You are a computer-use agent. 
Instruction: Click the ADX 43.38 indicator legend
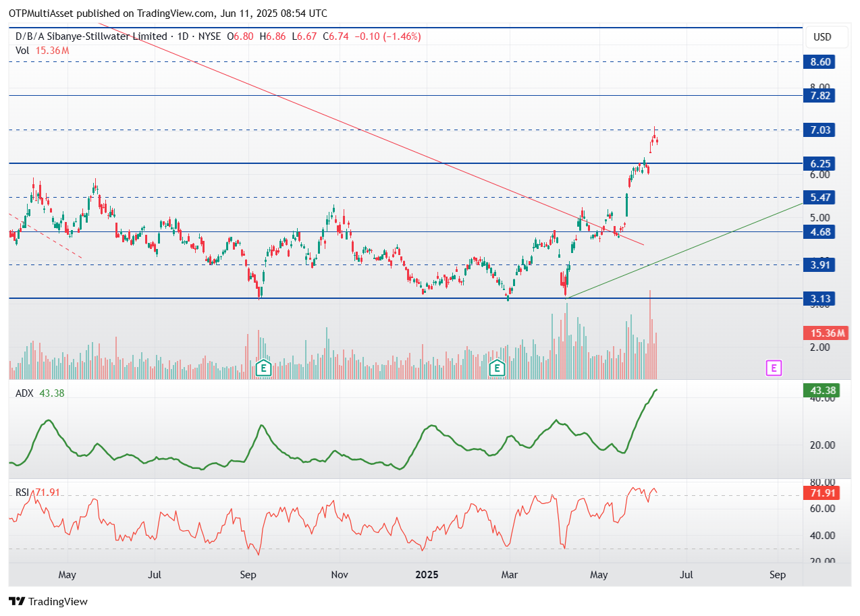pos(40,393)
